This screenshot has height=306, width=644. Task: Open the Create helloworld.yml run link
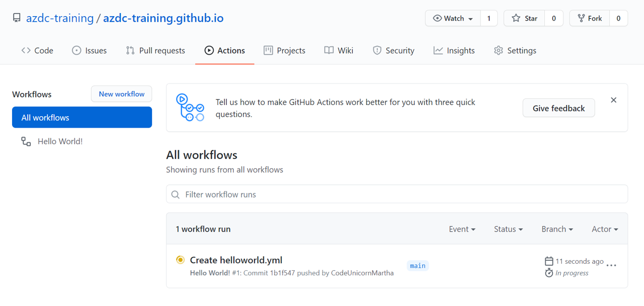(236, 260)
